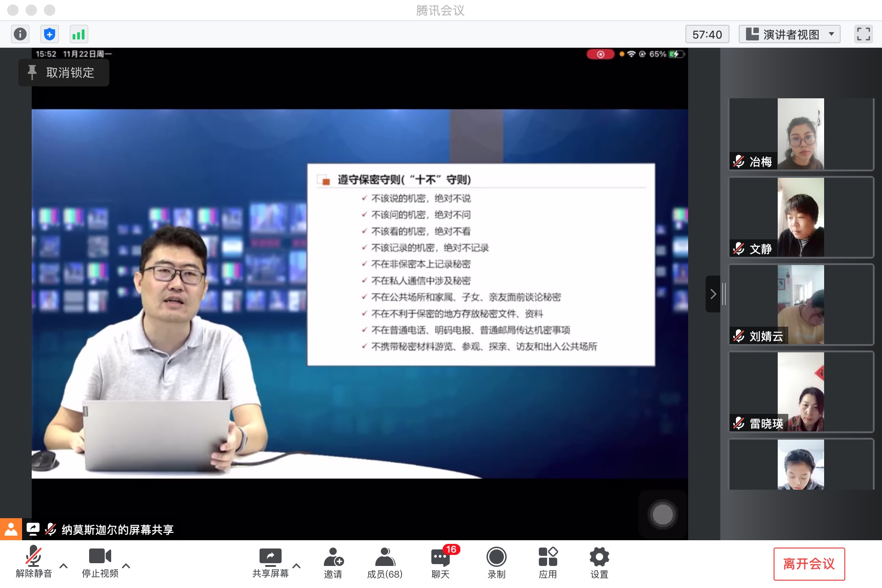
Task: Unpin the locked video
Action: coord(63,73)
